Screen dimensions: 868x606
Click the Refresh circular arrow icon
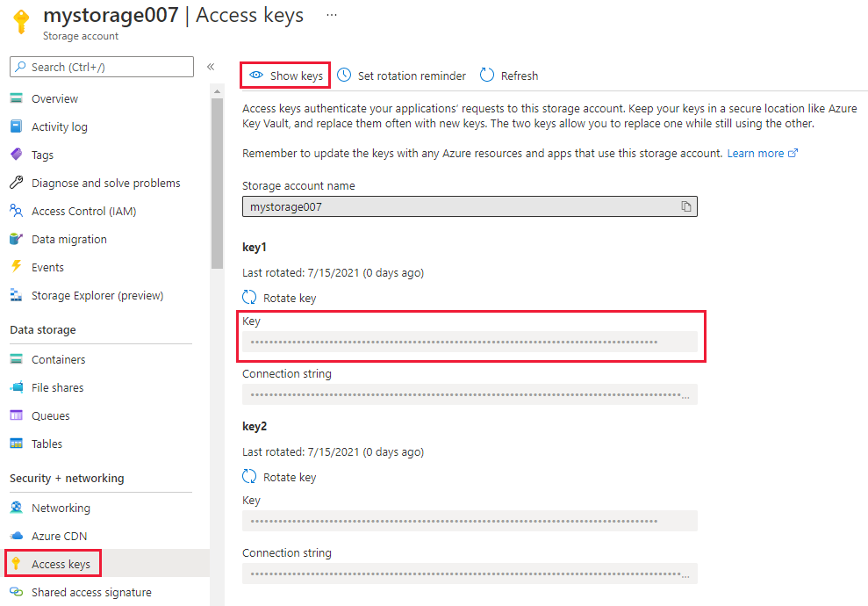tap(486, 75)
